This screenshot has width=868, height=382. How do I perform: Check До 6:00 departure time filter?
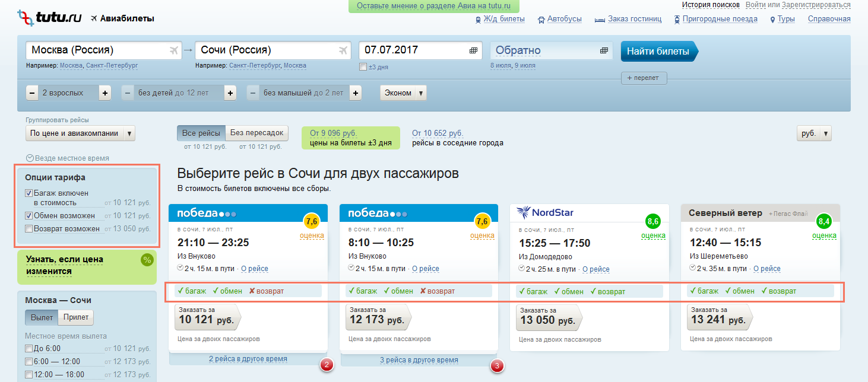28,348
